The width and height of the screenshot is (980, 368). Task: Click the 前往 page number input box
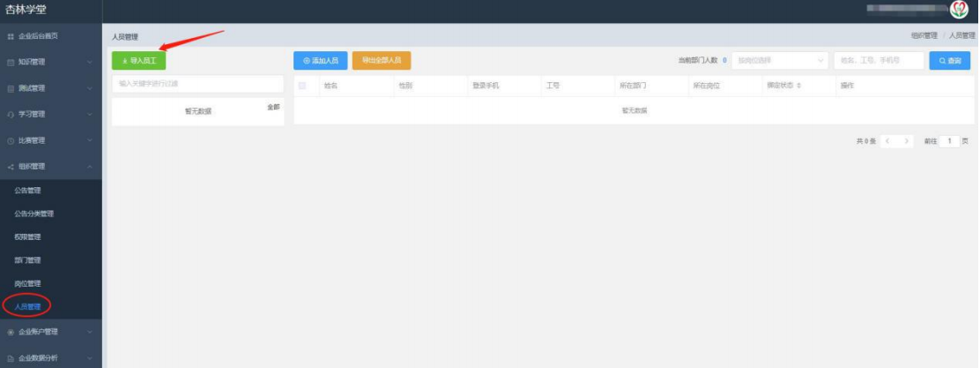coord(949,142)
